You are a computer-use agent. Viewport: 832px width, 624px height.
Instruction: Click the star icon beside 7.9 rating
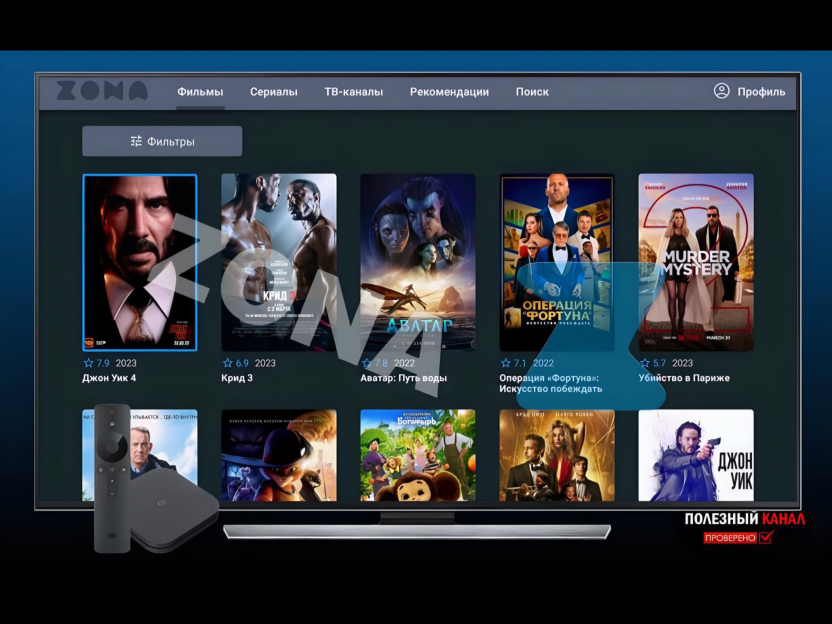(88, 363)
